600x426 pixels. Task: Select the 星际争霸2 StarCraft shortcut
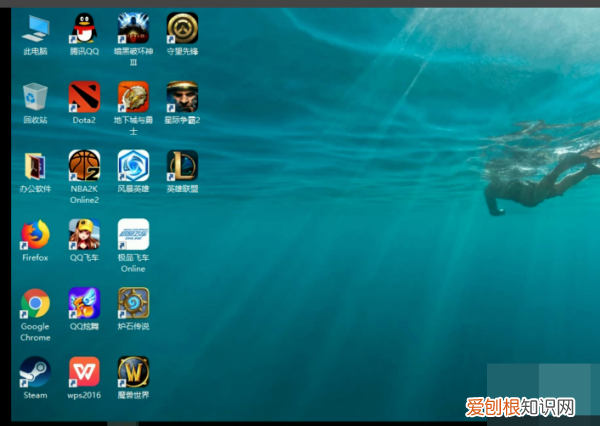[x=182, y=97]
